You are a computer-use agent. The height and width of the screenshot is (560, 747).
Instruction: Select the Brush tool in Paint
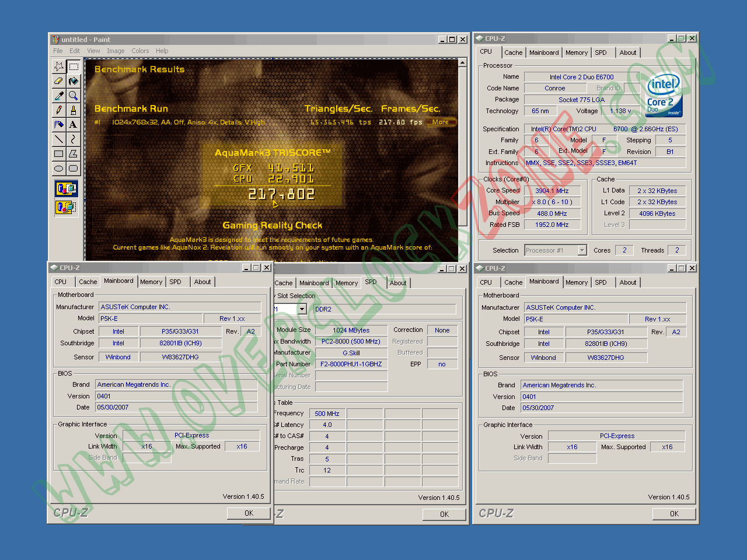[73, 110]
